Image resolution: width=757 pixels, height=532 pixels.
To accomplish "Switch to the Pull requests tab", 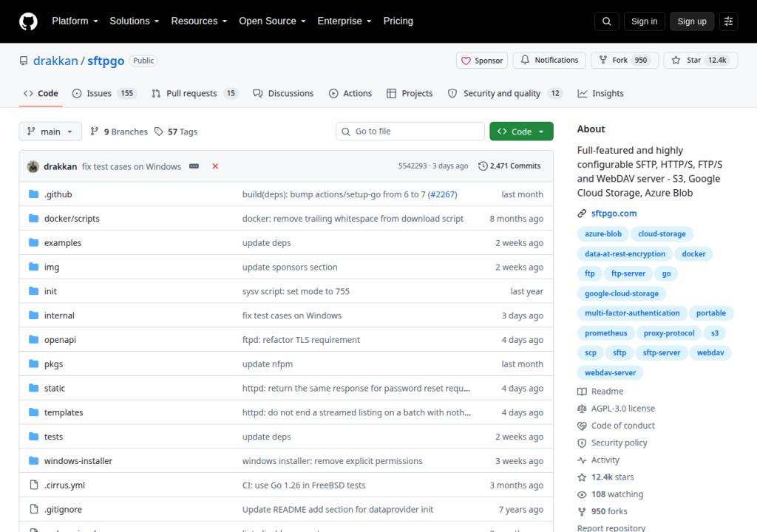I will [x=194, y=93].
